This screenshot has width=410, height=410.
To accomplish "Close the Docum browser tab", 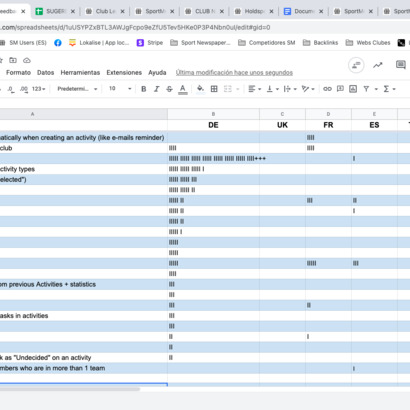I will click(321, 11).
